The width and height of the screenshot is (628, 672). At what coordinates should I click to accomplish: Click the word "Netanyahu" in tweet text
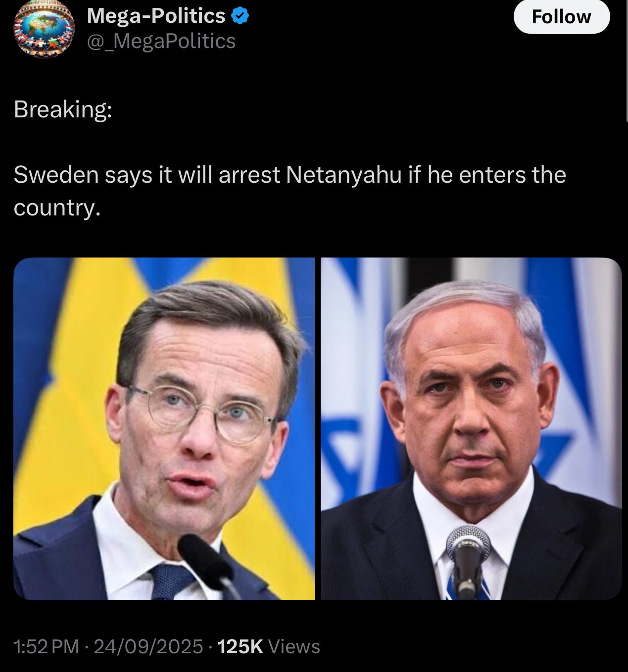(343, 175)
